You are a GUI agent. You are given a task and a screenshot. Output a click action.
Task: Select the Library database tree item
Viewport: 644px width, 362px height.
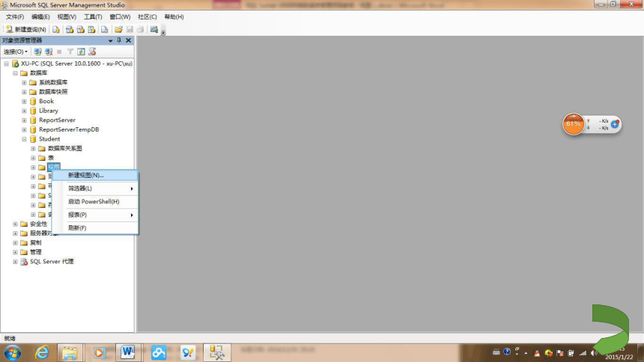(x=49, y=111)
